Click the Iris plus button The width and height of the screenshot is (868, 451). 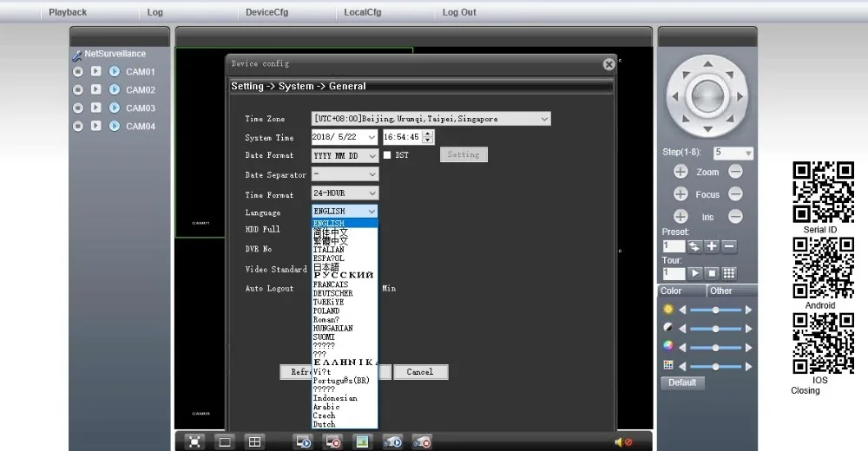[x=681, y=216]
